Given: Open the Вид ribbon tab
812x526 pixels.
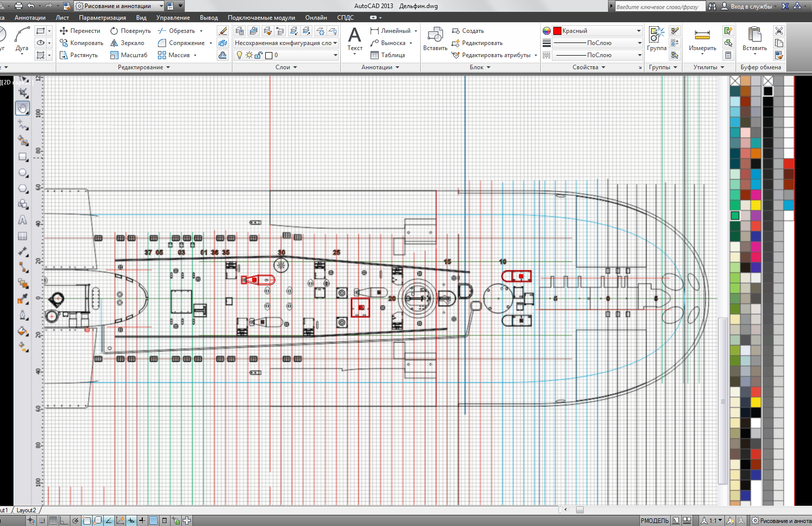Looking at the screenshot, I should click(x=141, y=18).
